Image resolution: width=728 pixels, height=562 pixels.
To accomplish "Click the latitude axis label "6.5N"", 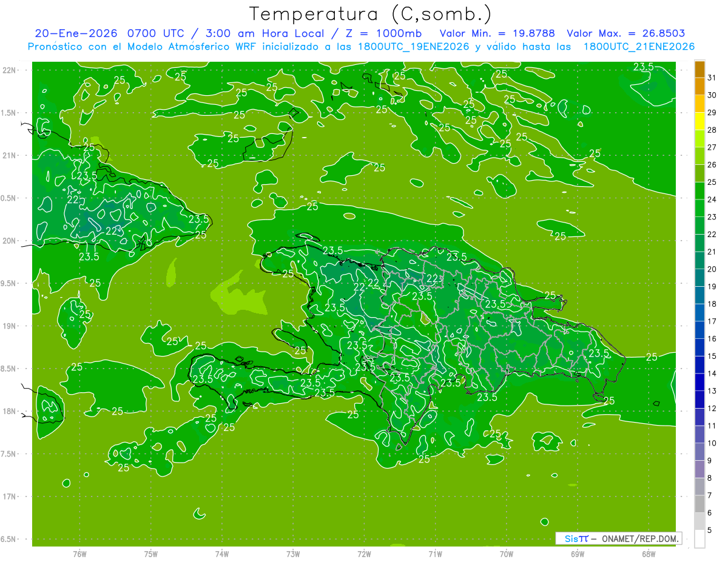I will coord(9,540).
